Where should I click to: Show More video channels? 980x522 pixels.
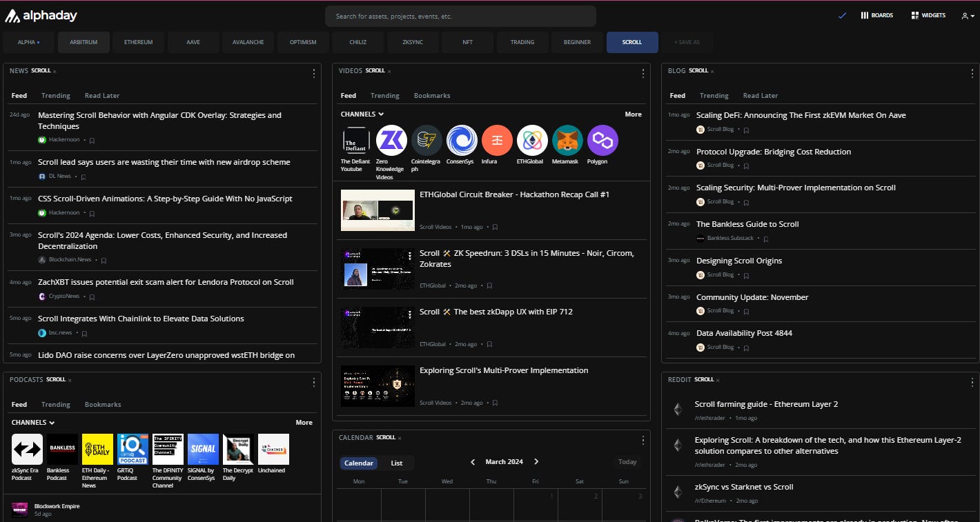(x=633, y=114)
